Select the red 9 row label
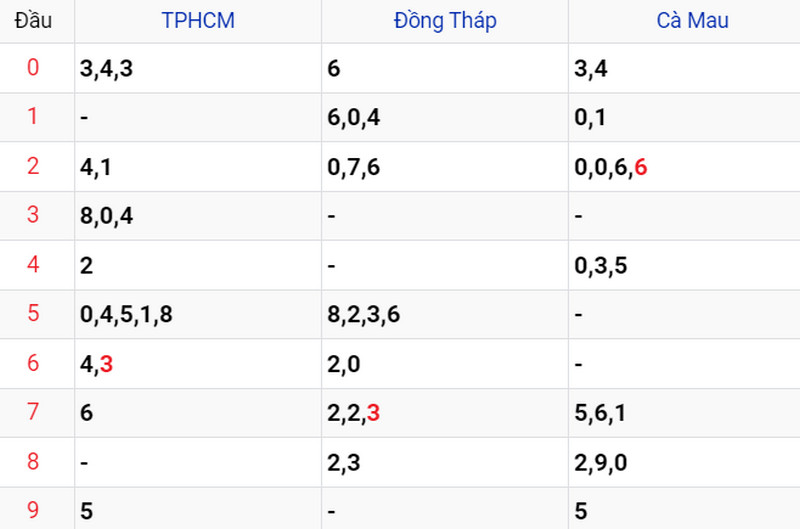 [x=33, y=510]
